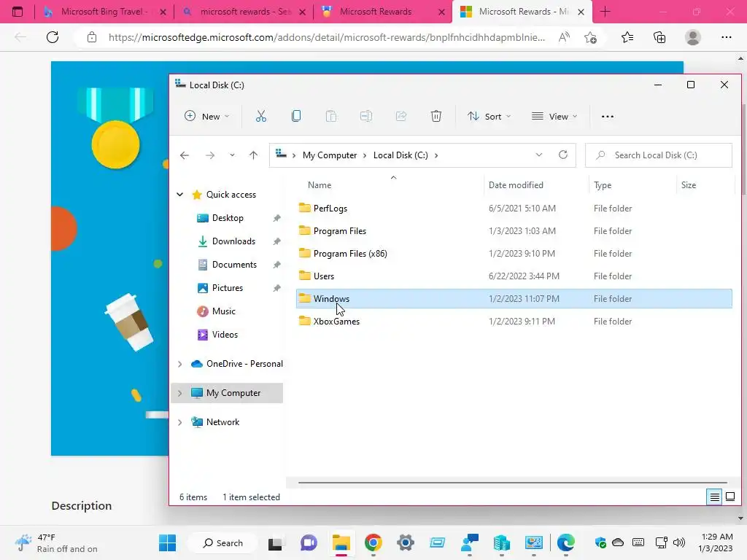The height and width of the screenshot is (560, 747).
Task: Click the Delete trash icon in File Explorer
Action: pos(436,116)
